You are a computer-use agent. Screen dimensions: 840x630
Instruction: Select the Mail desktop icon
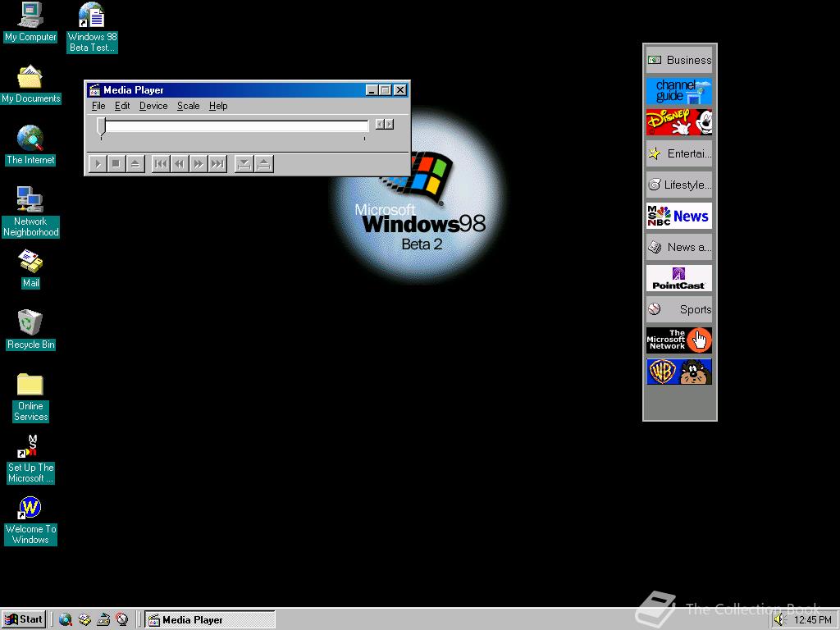click(x=30, y=269)
